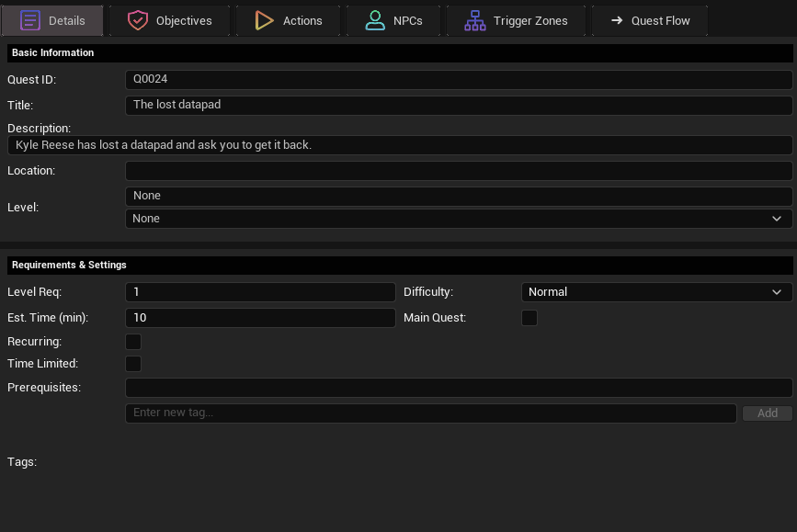Focus the empty Location field
Image resolution: width=797 pixels, height=532 pixels.
[x=459, y=171]
